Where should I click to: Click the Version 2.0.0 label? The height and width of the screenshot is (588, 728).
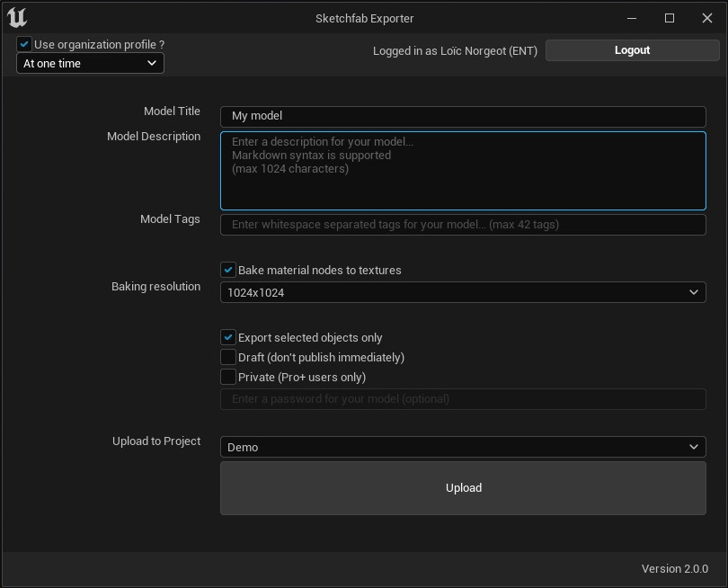pos(675,568)
